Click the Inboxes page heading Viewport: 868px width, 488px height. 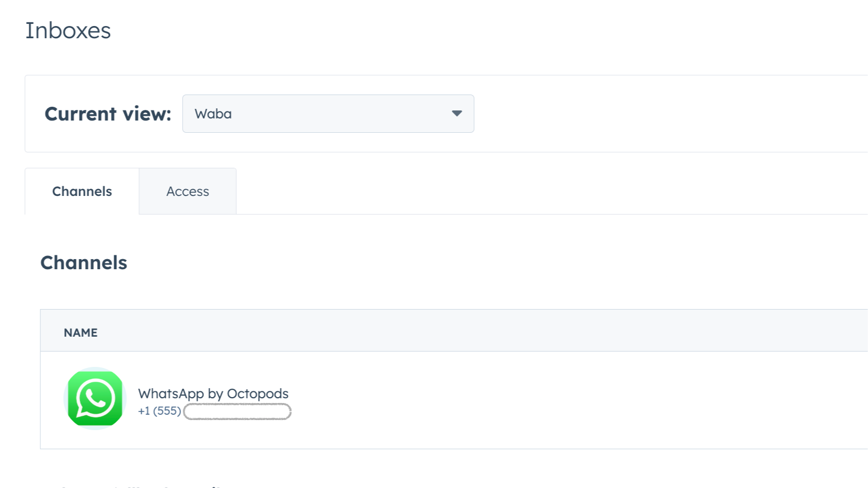click(68, 30)
